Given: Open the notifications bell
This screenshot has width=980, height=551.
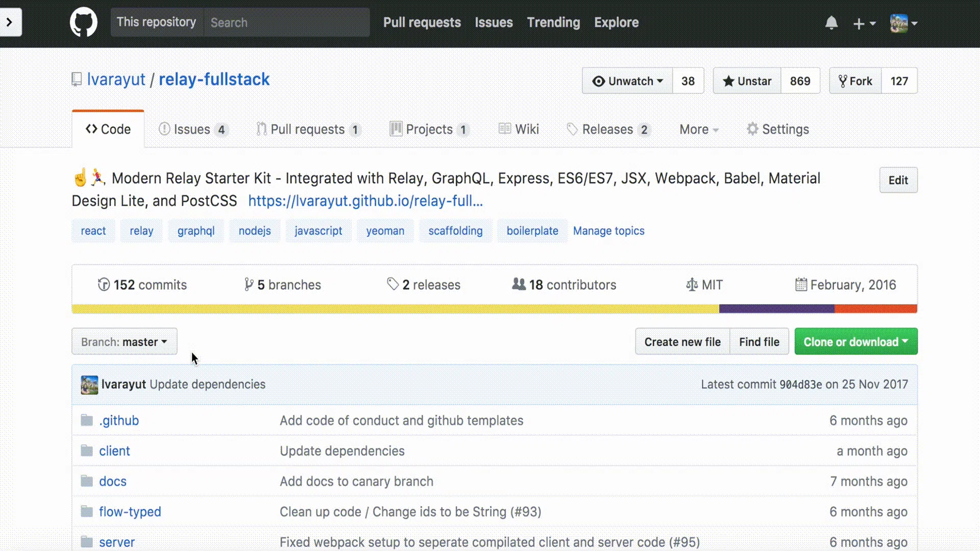Looking at the screenshot, I should click(831, 23).
